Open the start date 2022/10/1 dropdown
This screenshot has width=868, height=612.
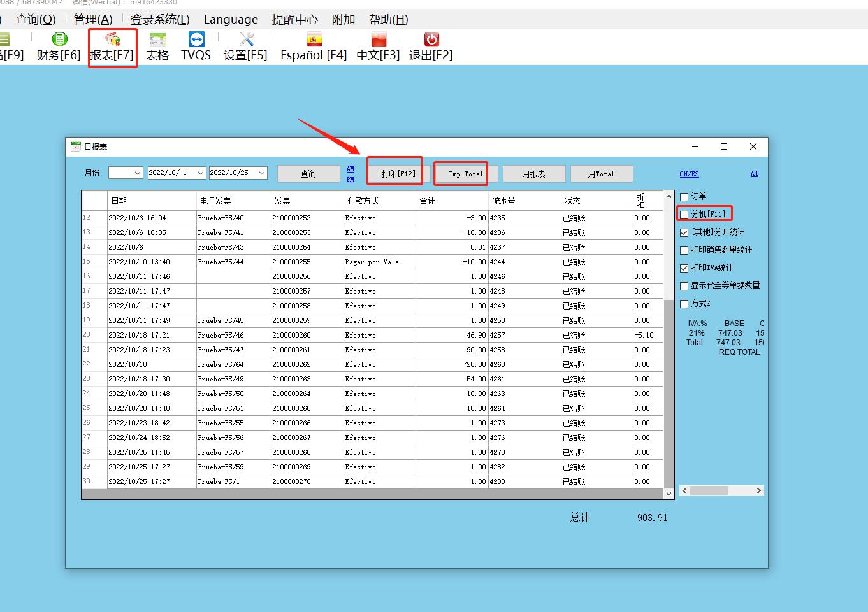pyautogui.click(x=201, y=173)
